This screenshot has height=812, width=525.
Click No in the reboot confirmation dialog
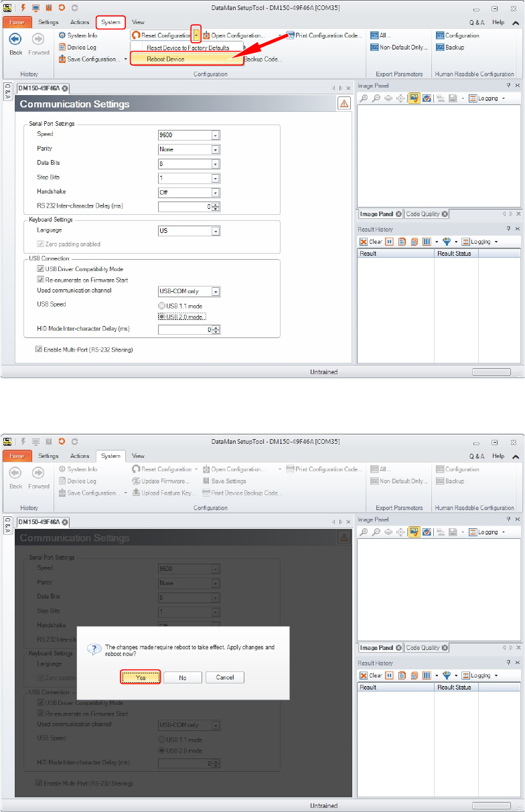pyautogui.click(x=183, y=677)
